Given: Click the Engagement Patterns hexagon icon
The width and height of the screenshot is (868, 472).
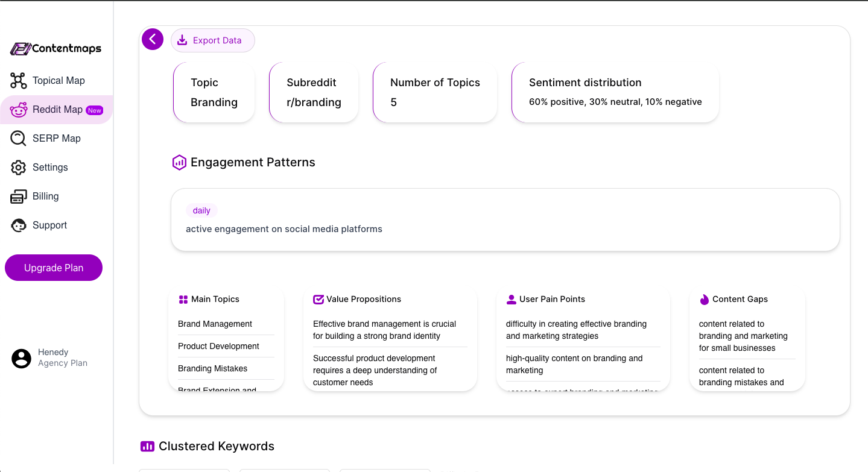Looking at the screenshot, I should 179,162.
